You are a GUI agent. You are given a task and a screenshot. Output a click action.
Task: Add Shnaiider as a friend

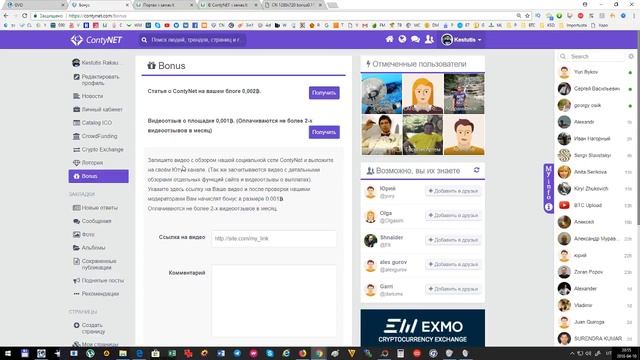pos(453,240)
